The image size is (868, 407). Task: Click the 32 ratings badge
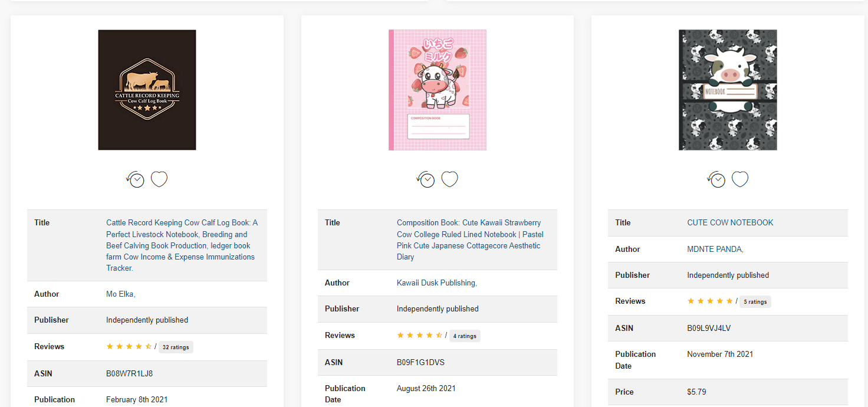176,347
